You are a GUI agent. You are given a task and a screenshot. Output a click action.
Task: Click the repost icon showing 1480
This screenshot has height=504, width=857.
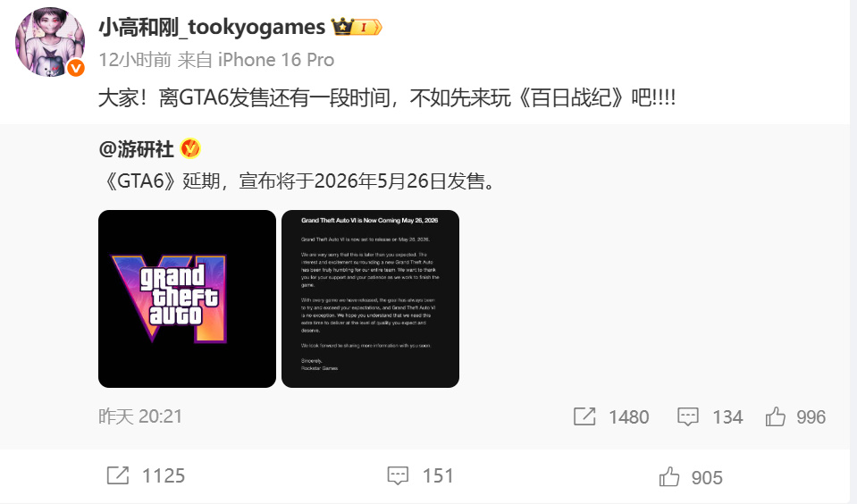(584, 416)
